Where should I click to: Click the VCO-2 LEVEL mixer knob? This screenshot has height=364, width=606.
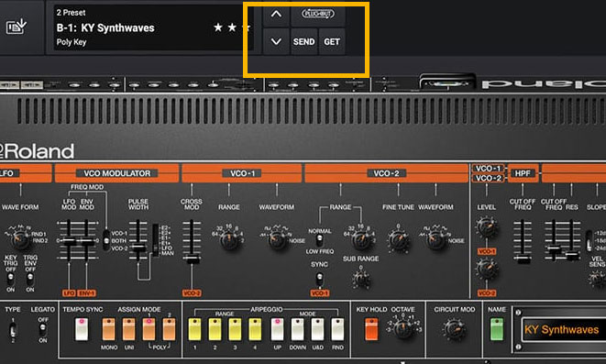point(486,269)
